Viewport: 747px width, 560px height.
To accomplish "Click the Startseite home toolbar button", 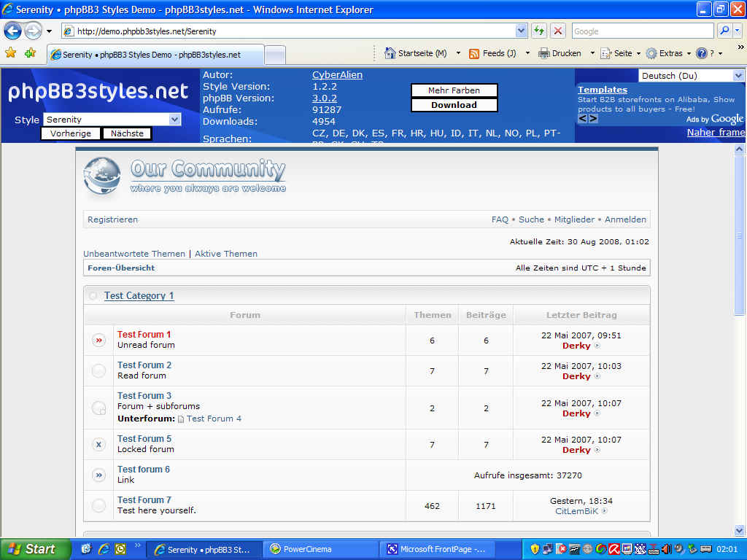I will pos(415,53).
